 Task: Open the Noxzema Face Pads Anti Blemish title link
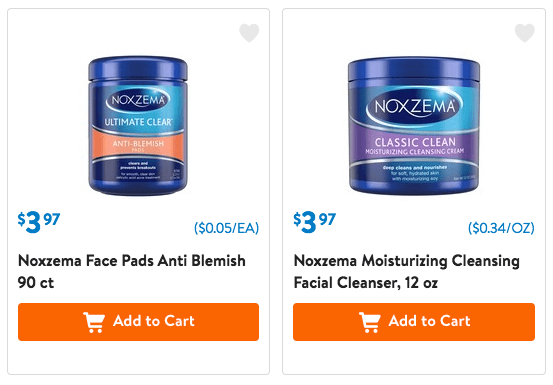click(132, 271)
